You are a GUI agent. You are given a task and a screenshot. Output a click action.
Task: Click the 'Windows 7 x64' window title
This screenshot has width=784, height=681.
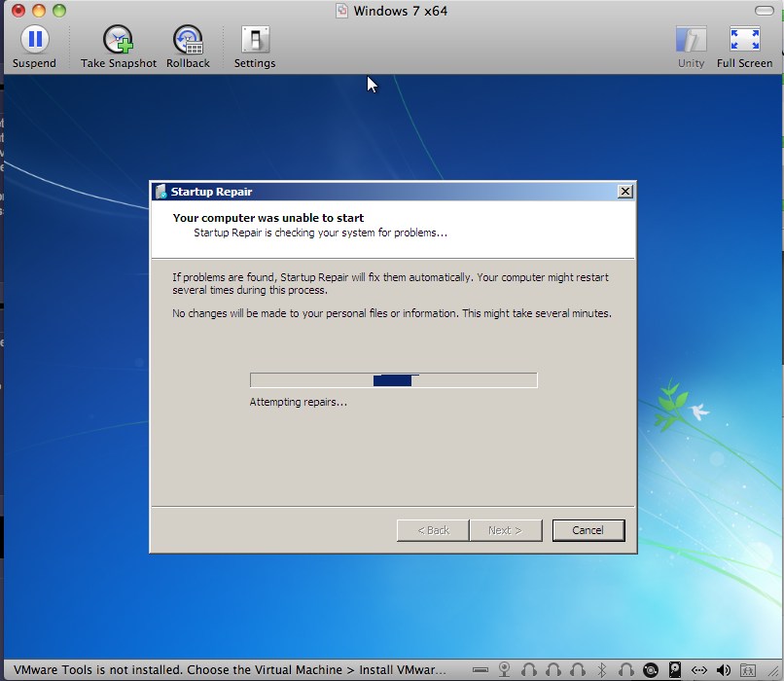[x=401, y=11]
